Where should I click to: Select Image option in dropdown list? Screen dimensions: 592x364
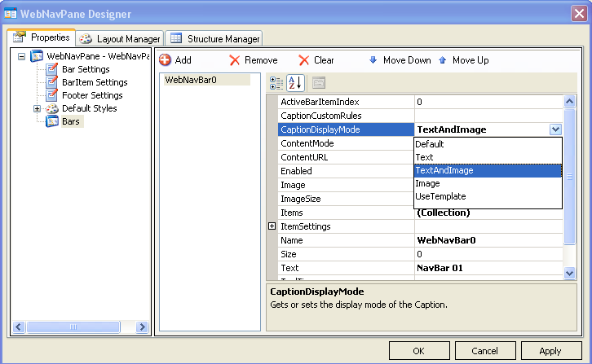coord(427,184)
